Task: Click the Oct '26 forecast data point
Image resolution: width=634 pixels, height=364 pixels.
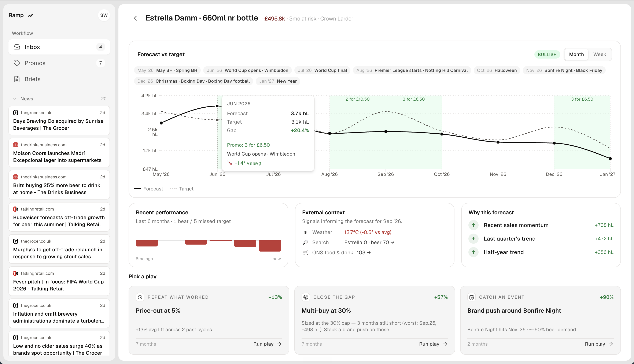Action: tap(442, 134)
